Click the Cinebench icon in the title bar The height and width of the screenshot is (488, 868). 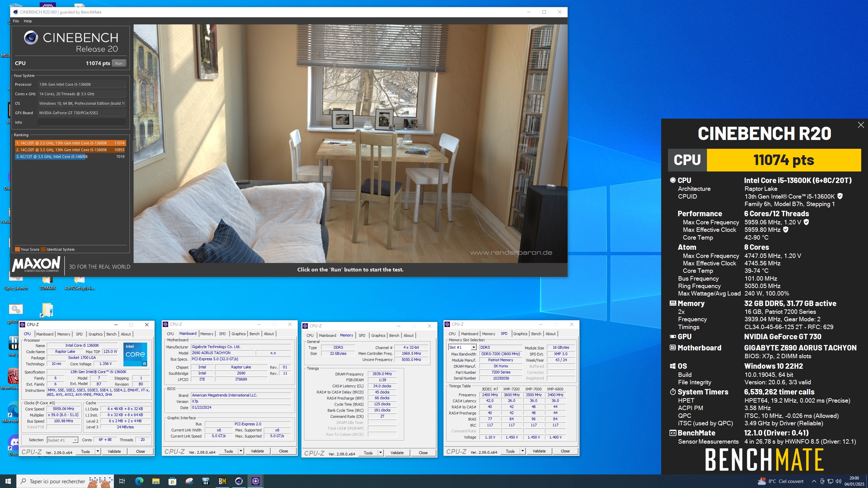(x=16, y=12)
